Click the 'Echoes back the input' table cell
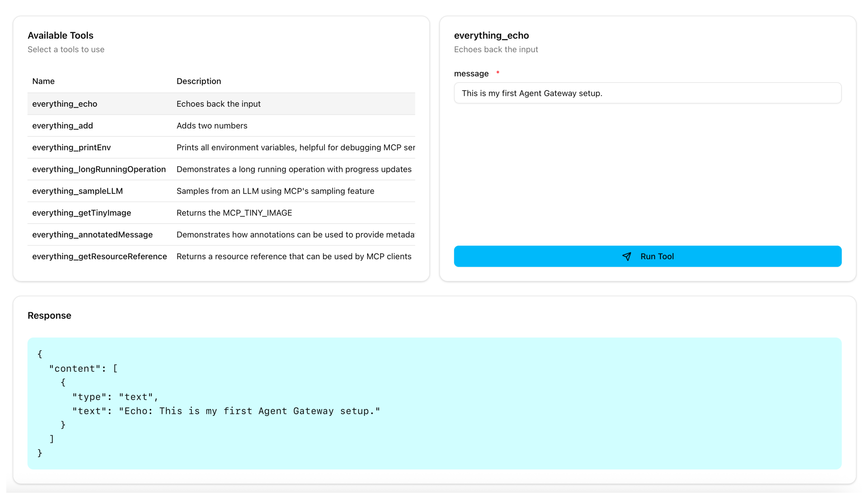This screenshot has width=868, height=499. click(x=218, y=104)
